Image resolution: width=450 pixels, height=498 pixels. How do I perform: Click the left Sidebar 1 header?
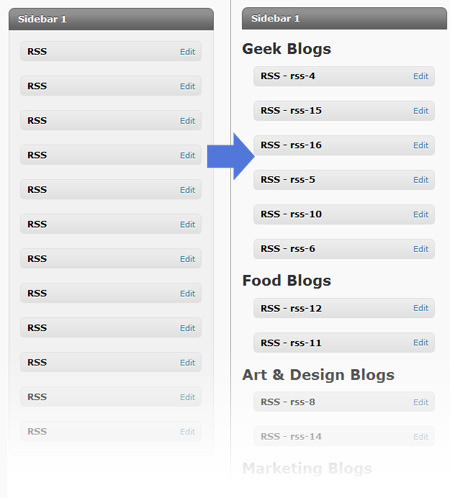tap(111, 19)
